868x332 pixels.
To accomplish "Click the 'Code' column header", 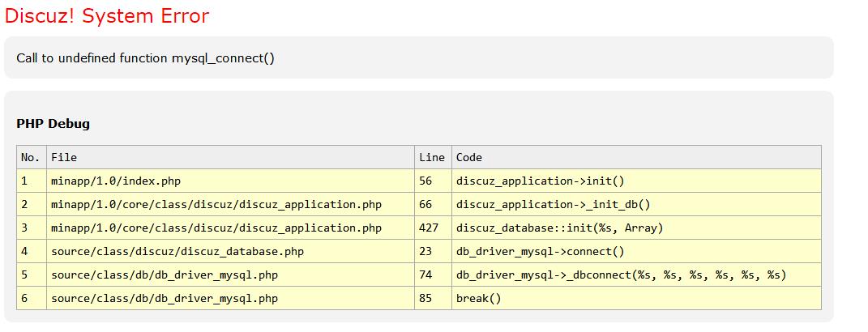I will tap(636, 157).
